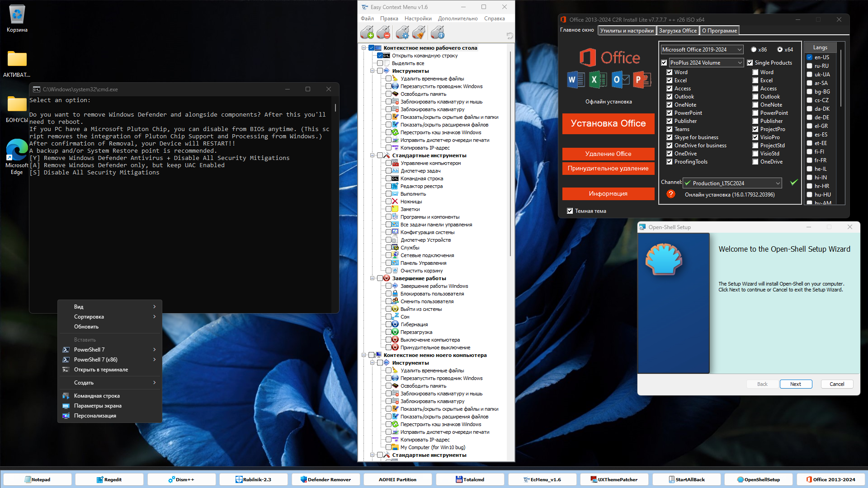
Task: Click the Open-Shell seashell logo
Action: pos(664,259)
